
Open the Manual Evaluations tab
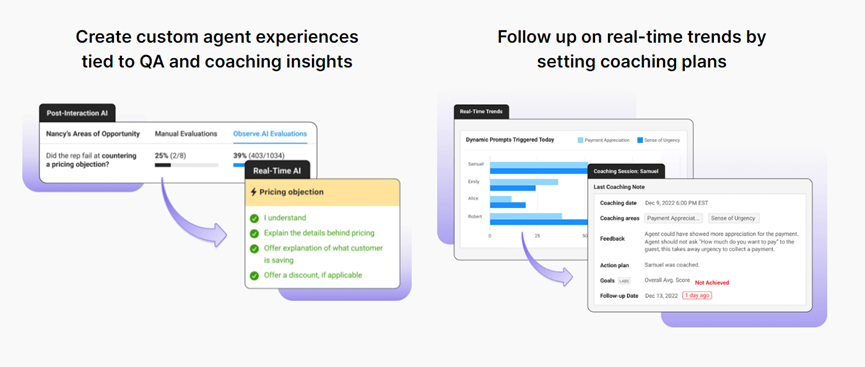186,134
